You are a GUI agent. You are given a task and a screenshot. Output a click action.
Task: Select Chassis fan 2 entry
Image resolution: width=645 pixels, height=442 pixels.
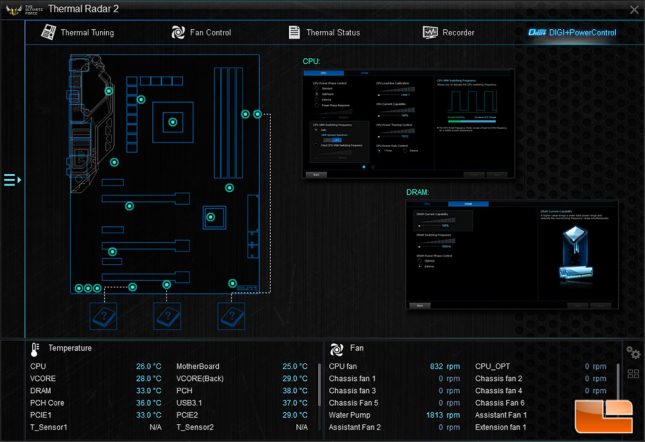click(541, 379)
